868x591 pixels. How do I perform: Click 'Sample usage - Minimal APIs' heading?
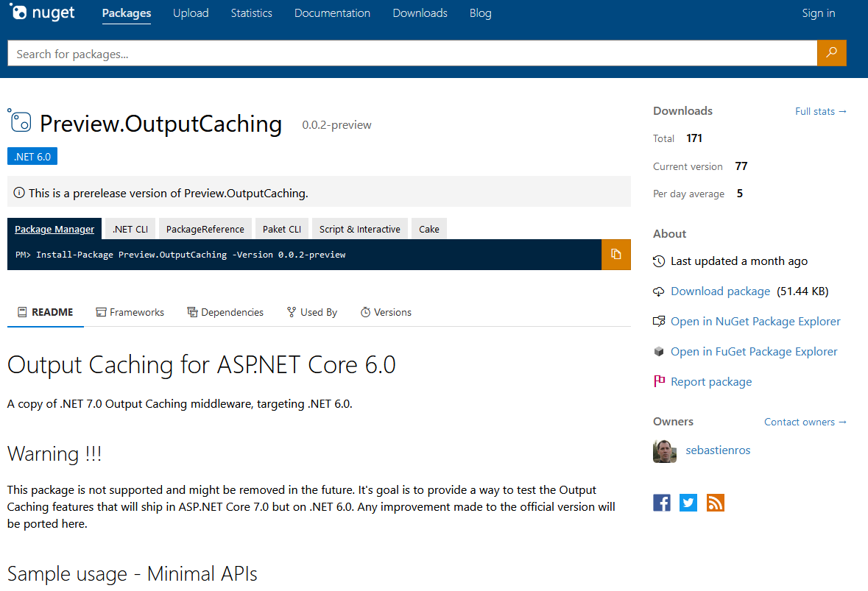coord(133,574)
